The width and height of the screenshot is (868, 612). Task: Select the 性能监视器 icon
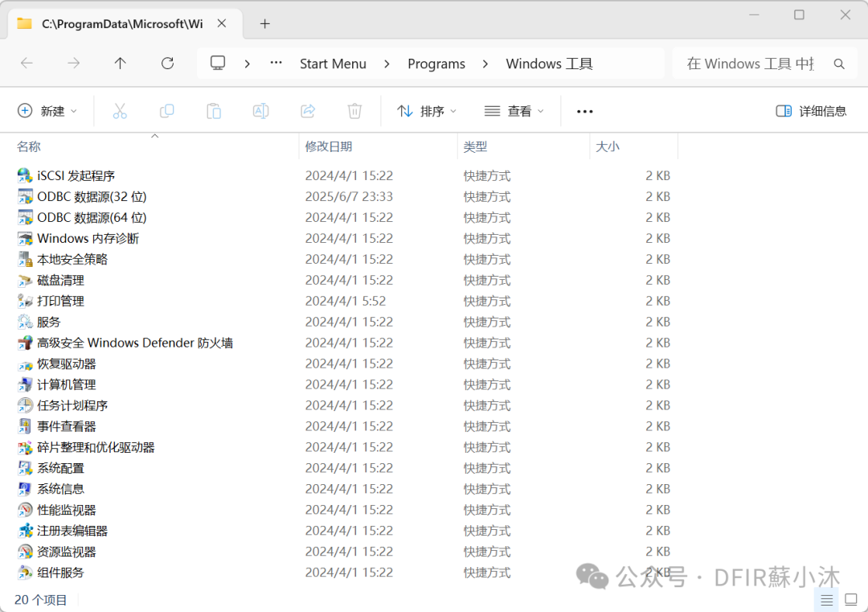point(25,510)
